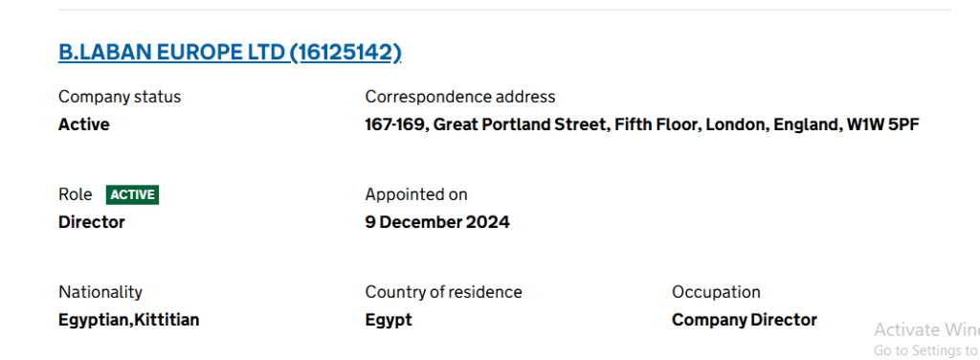The width and height of the screenshot is (980, 360).
Task: Select the Egyptian,Kittitian nationality value
Action: click(x=129, y=320)
